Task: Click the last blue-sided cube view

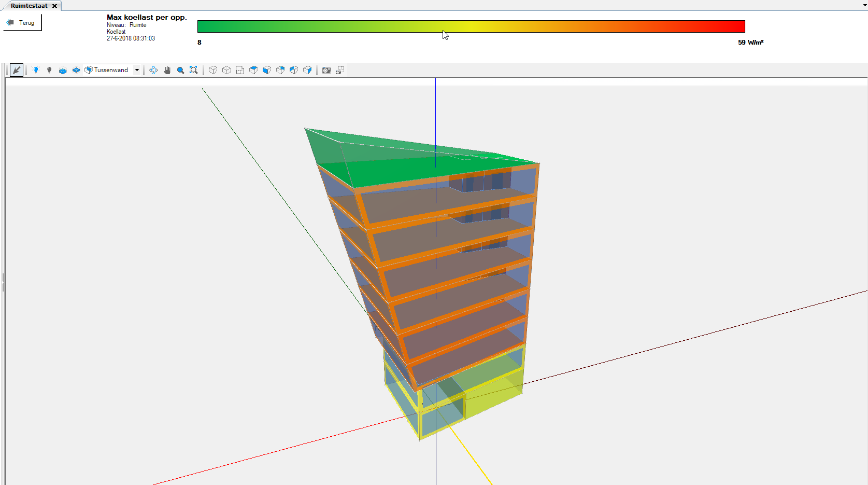Action: click(307, 70)
